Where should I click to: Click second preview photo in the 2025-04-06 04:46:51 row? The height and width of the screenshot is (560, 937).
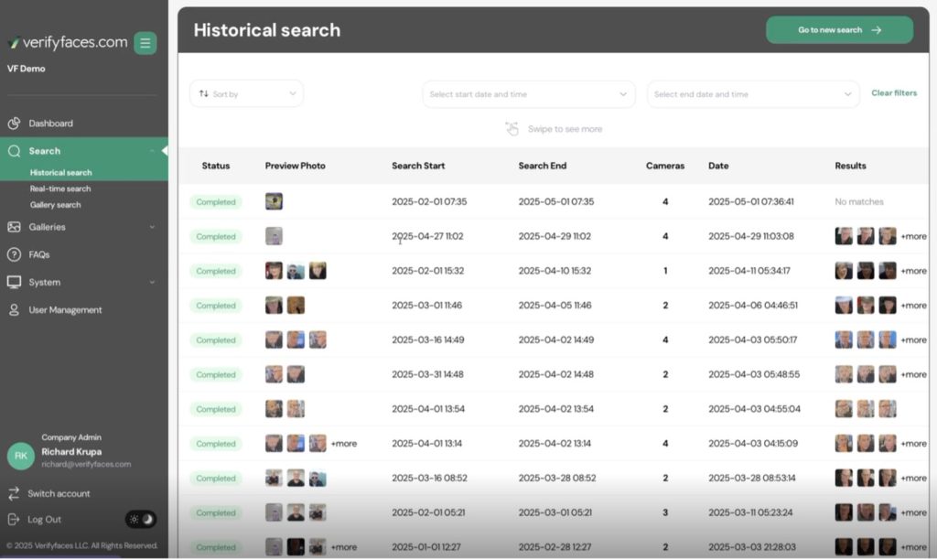296,306
